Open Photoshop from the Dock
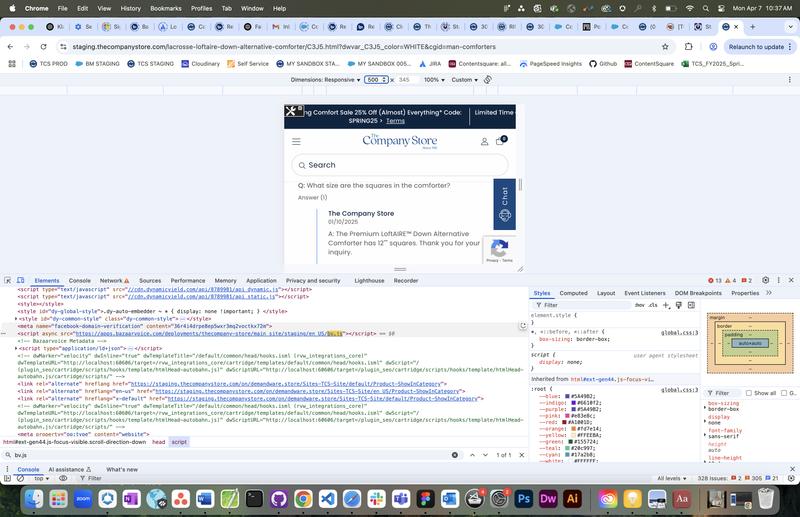Viewport: 800px width, 517px height. click(x=523, y=498)
